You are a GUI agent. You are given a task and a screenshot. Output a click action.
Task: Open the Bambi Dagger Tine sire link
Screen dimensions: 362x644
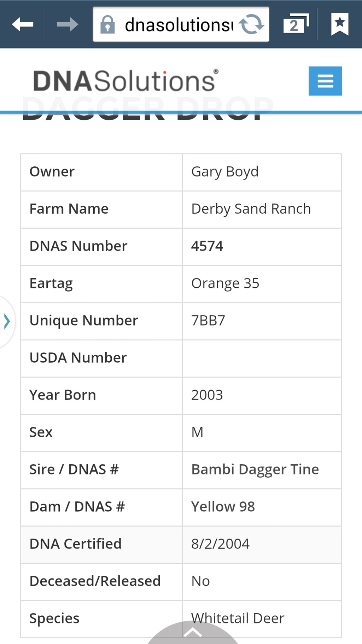255,470
